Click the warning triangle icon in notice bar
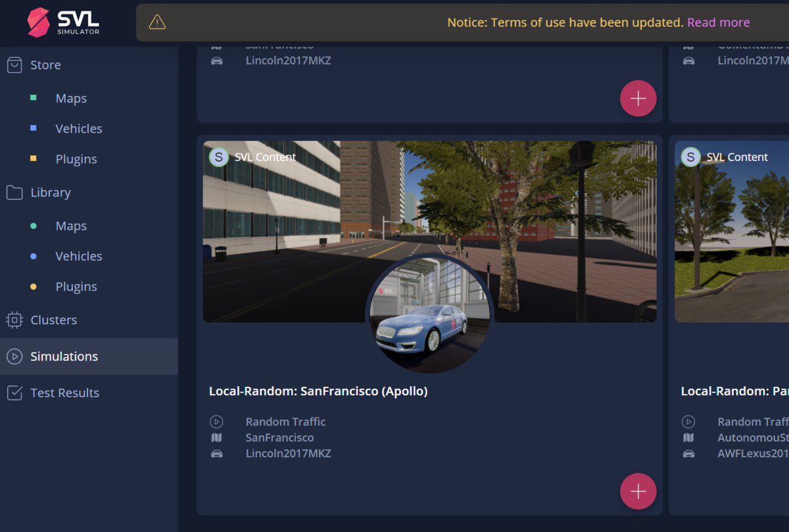The image size is (789, 532). click(157, 22)
